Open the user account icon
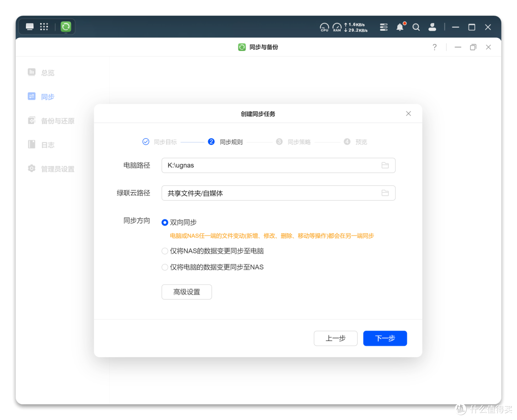Screen dimensions: 517x420 (432, 27)
